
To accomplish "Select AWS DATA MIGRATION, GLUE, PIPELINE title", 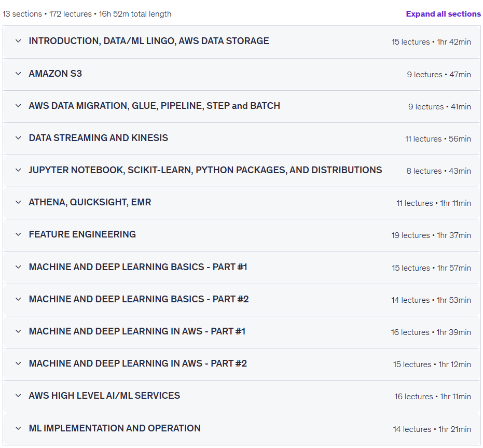I will [x=154, y=106].
